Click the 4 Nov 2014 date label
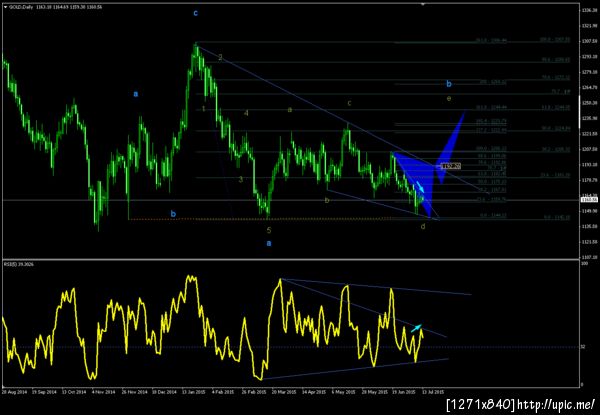The height and width of the screenshot is (415, 600). tap(104, 392)
